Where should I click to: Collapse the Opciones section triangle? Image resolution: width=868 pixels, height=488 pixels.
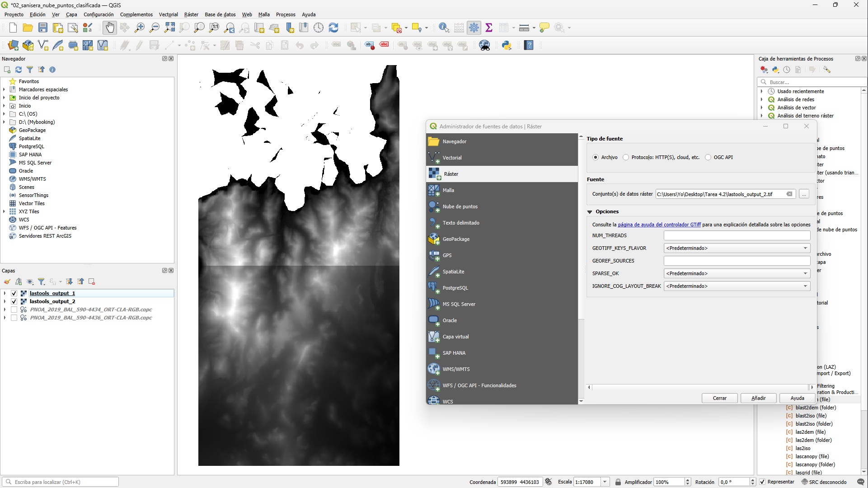click(590, 211)
